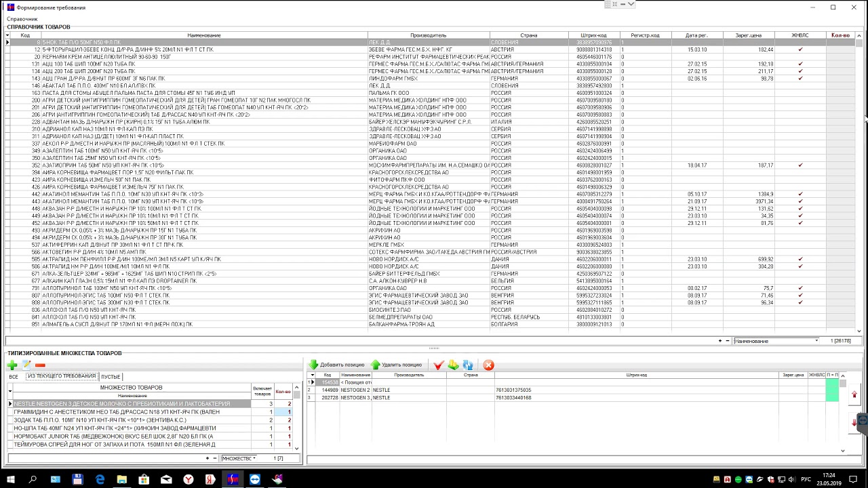This screenshot has width=868, height=488.
Task: Sort goods by Страна column header
Action: pyautogui.click(x=529, y=35)
